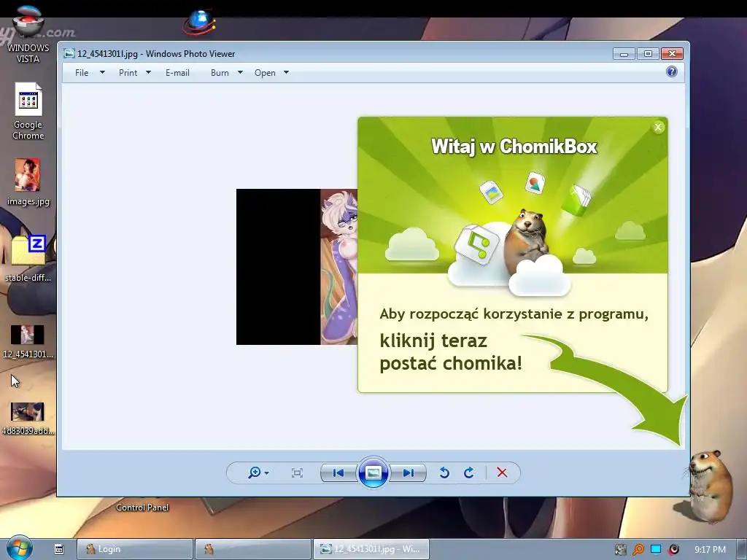Open the Google Chrome desktop icon
Viewport: 747px width, 560px height.
pos(28,112)
